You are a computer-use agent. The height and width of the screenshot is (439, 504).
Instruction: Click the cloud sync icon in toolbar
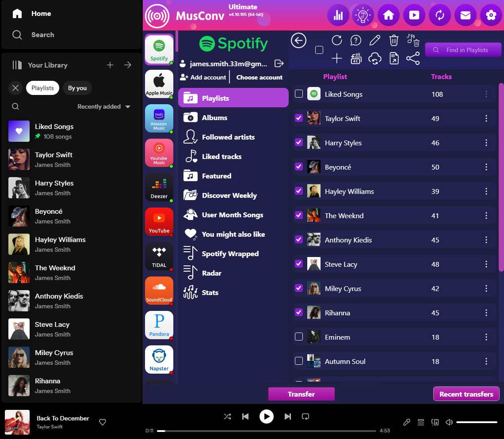[x=375, y=58]
